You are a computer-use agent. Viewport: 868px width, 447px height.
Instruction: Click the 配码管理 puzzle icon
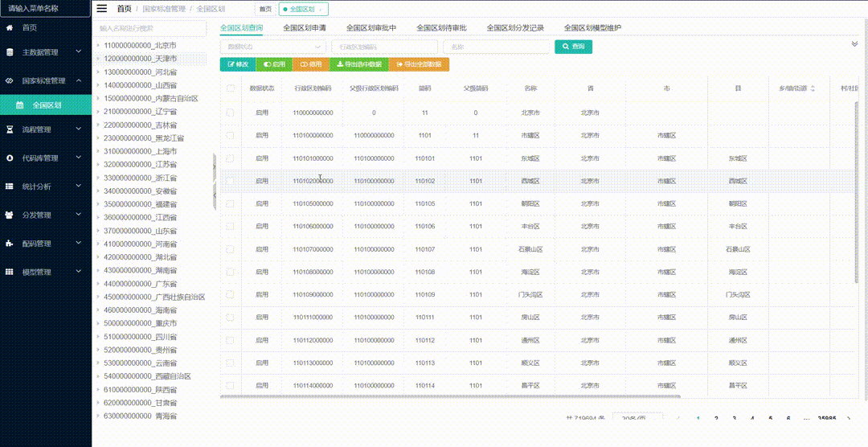click(x=10, y=244)
